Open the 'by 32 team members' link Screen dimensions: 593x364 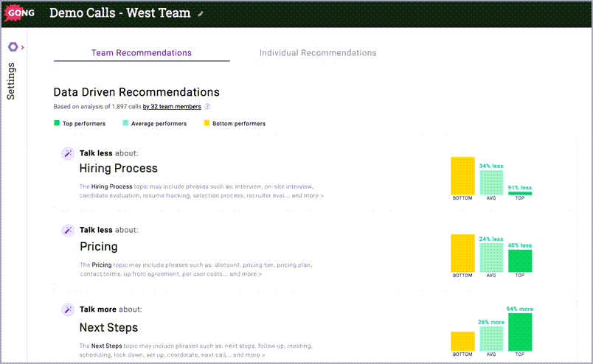click(172, 106)
